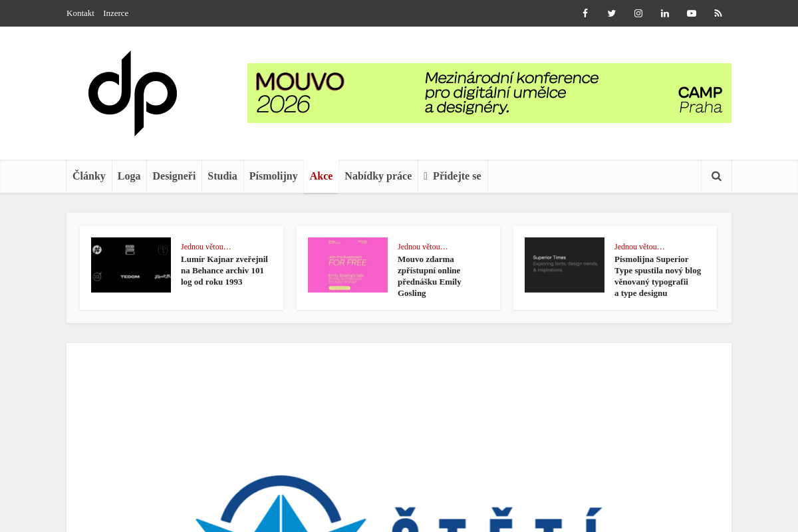Screen dimensions: 798x532
Task: Open the YouTube social icon
Action: [692, 13]
